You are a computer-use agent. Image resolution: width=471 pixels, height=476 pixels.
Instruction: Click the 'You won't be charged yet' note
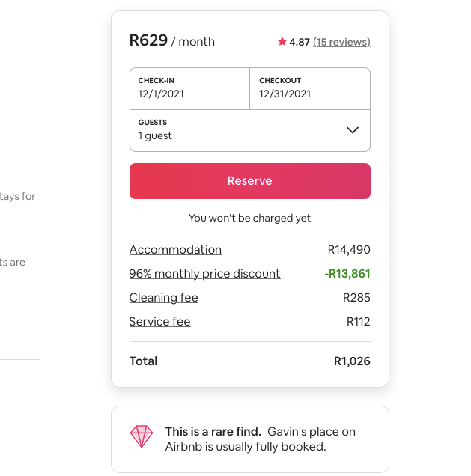pos(249,218)
